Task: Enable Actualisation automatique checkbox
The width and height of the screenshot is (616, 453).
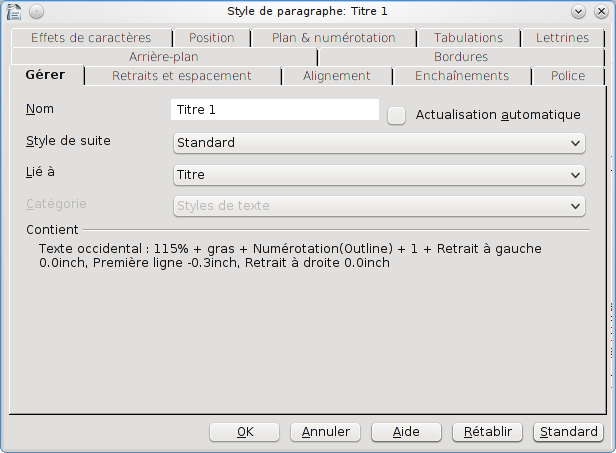Action: point(396,116)
